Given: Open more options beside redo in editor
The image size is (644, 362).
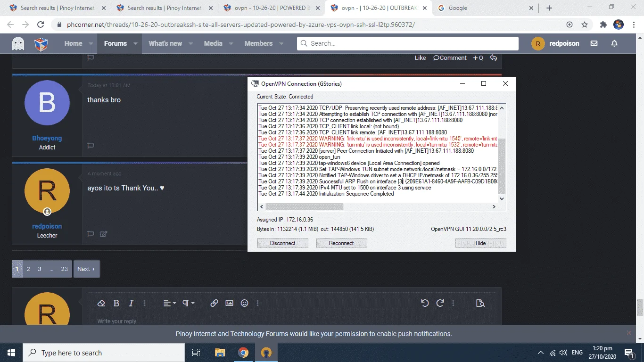Looking at the screenshot, I should click(453, 303).
